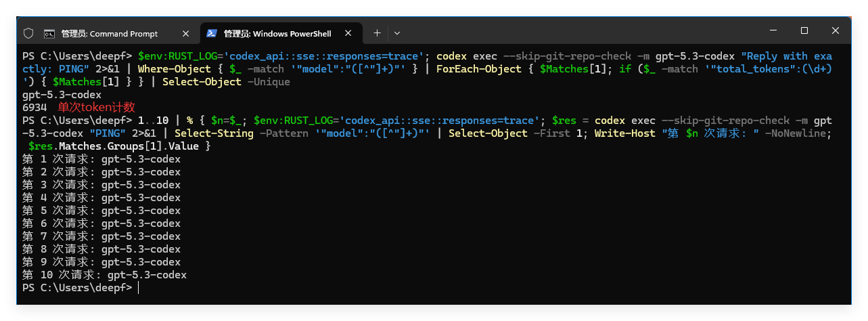The image size is (868, 321).
Task: Click the '第 6 次请求: gpt-5.3-codex' line
Action: 101,223
